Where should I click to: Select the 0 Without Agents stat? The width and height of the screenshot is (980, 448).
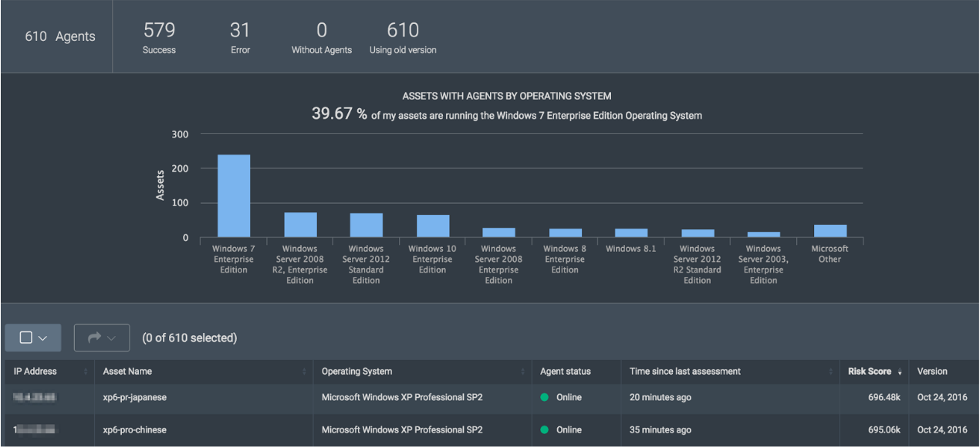[x=321, y=31]
